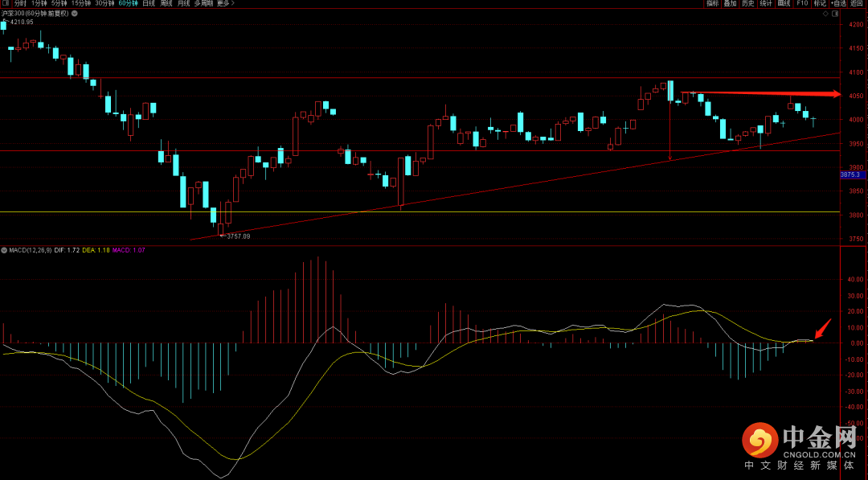Viewport: 868px width, 480px height.
Task: Open the F10 company info
Action: pyautogui.click(x=802, y=3)
